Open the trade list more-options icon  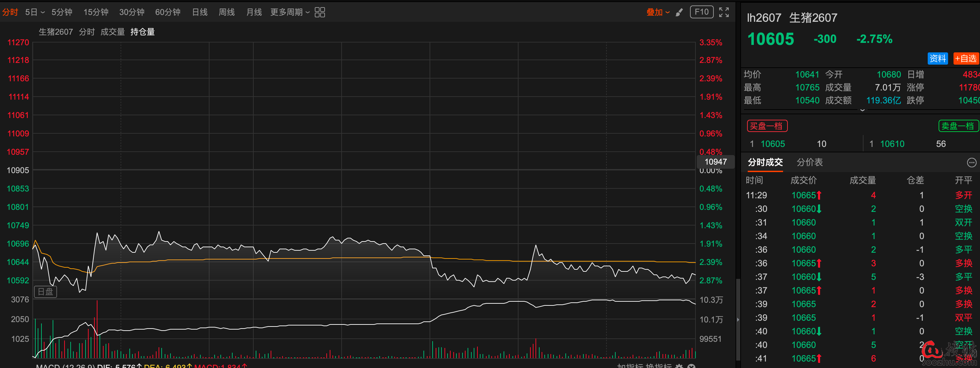click(971, 163)
